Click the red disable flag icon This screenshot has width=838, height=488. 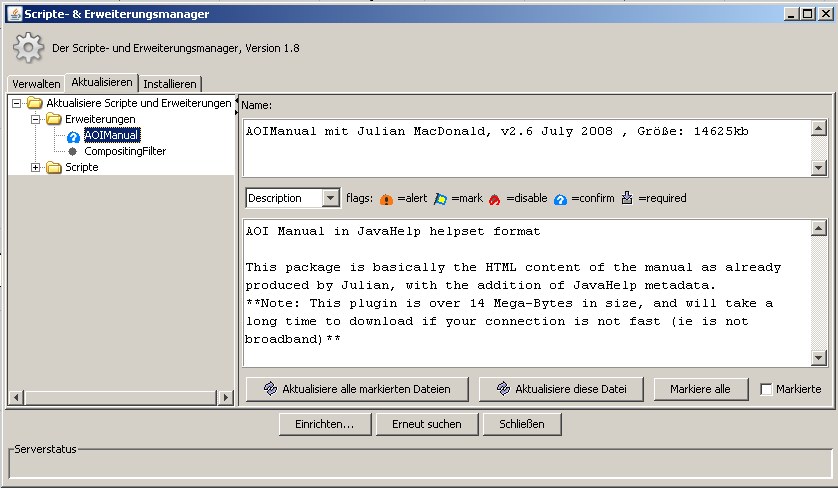coord(494,199)
